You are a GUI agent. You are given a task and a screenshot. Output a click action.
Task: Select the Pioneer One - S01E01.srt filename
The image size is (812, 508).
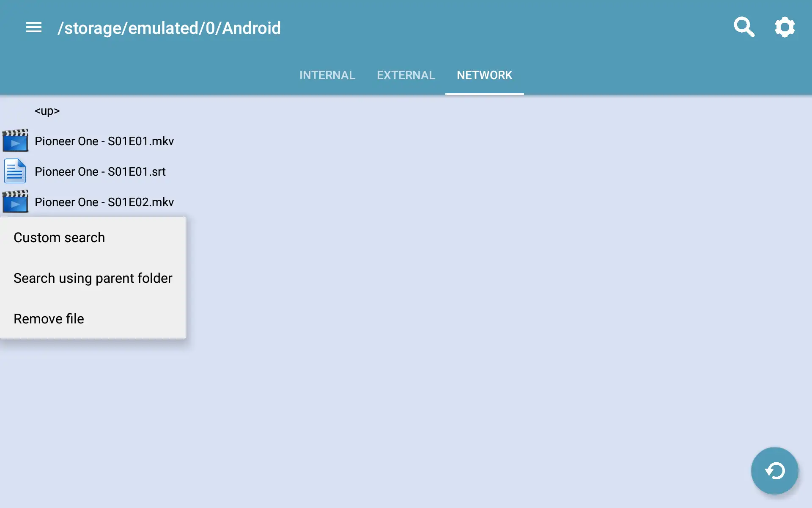coord(100,171)
